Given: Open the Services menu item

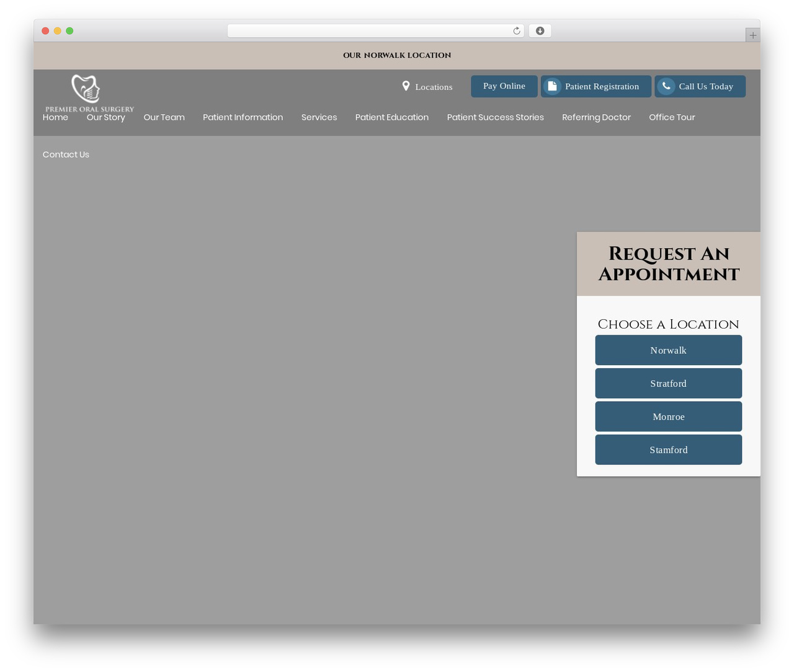Looking at the screenshot, I should click(319, 117).
